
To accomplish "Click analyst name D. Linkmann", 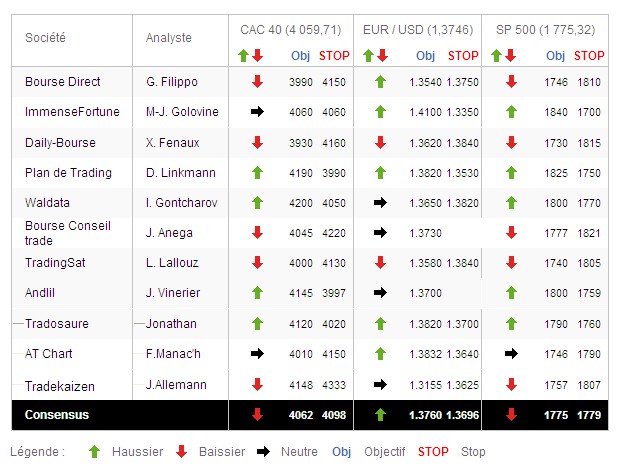I will 181,173.
